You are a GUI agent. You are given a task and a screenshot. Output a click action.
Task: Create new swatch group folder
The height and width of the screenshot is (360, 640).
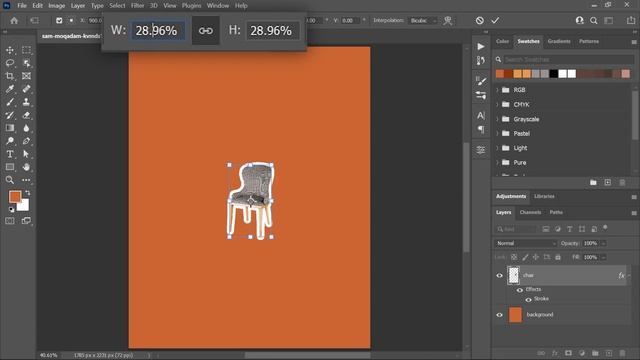(x=593, y=182)
